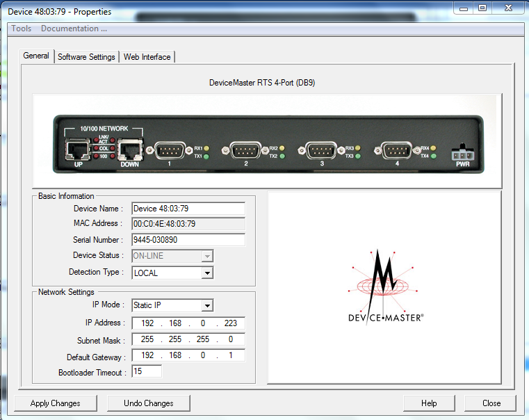Click the Device Name input field

click(x=188, y=209)
